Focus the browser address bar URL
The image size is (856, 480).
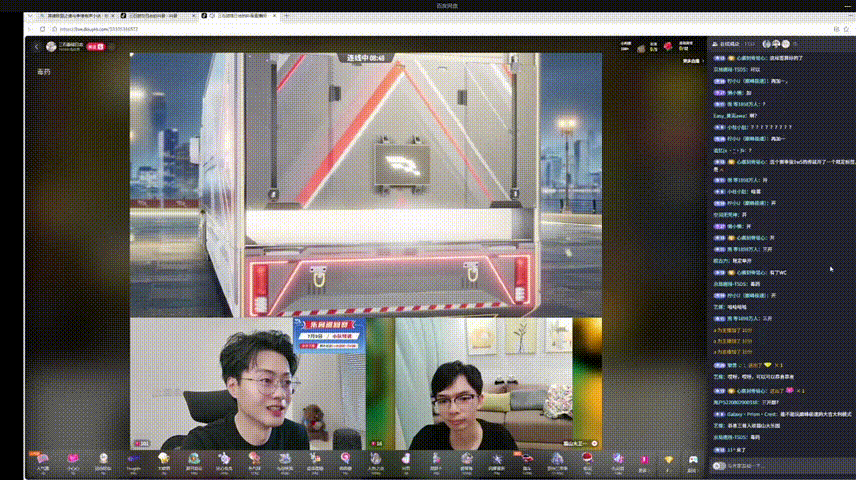[99, 29]
